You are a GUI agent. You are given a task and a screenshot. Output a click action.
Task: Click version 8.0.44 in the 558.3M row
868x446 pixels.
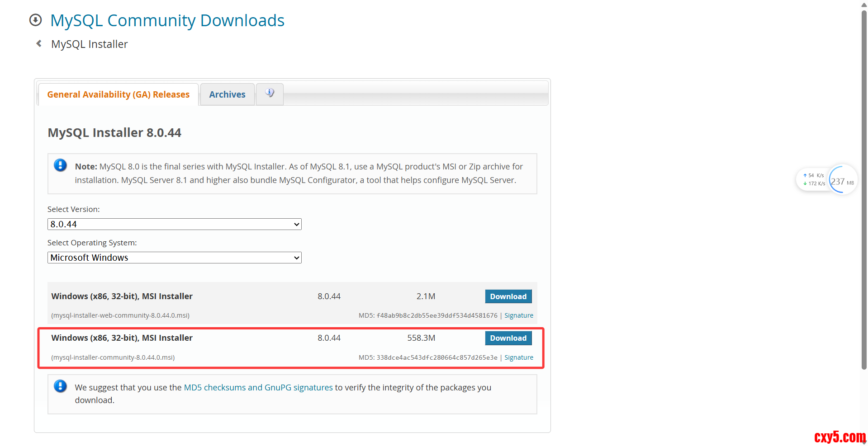[329, 338]
